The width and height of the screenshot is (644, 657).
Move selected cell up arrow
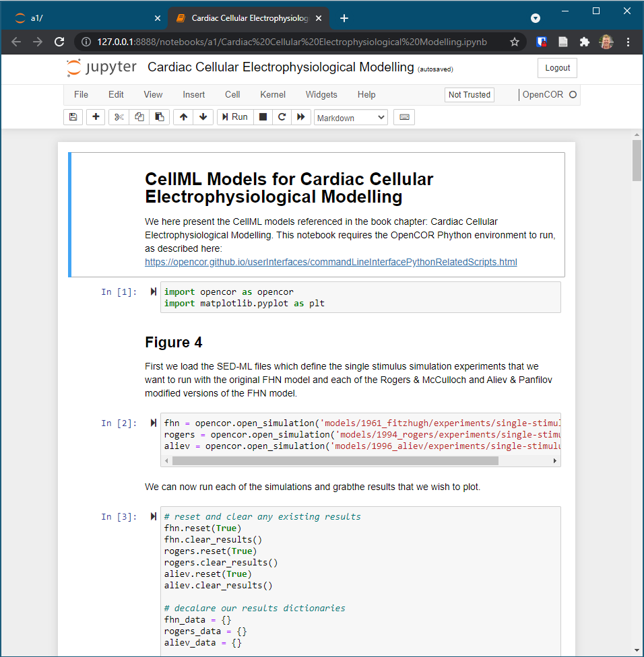tap(183, 117)
